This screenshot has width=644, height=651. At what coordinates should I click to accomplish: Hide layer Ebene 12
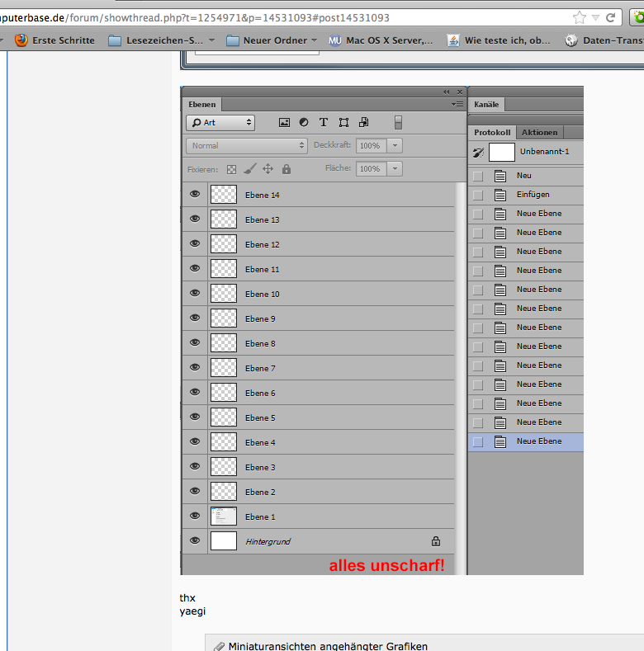tap(195, 243)
